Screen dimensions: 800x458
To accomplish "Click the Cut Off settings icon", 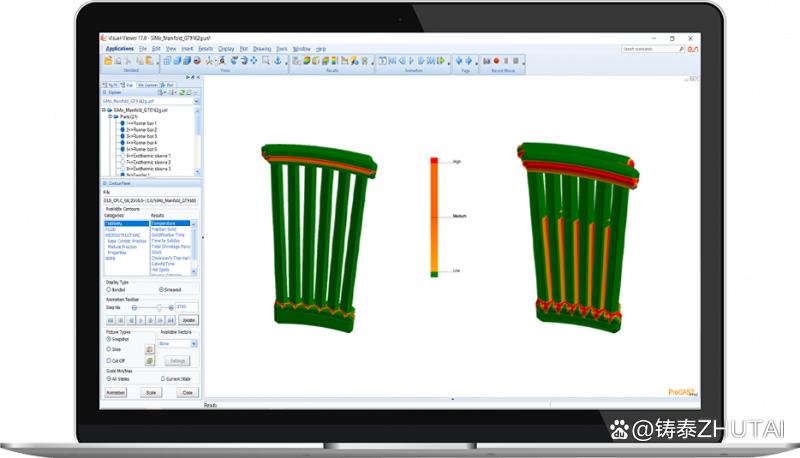I will (x=149, y=361).
